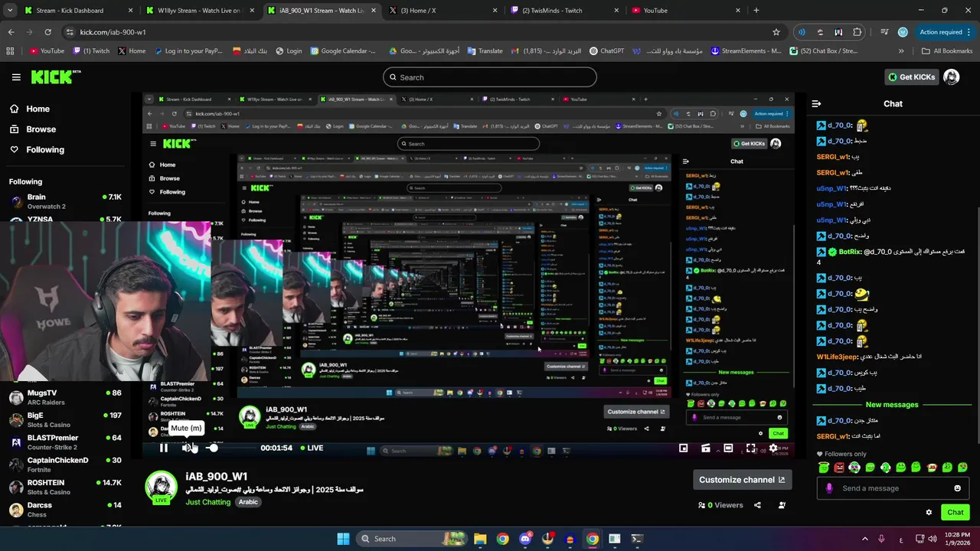Bookmark this page with star icon
Image resolution: width=980 pixels, height=551 pixels.
tap(776, 32)
